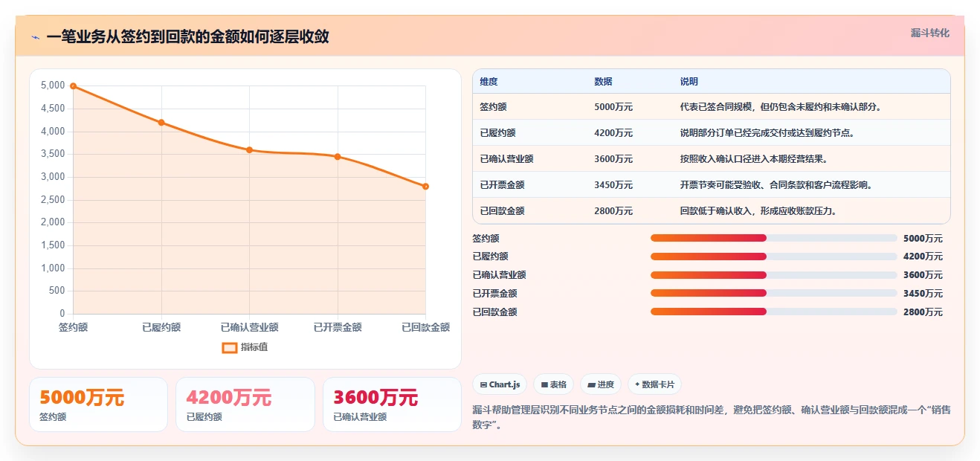Toggle the 指标值 chart legend item
980x461 pixels.
[245, 347]
